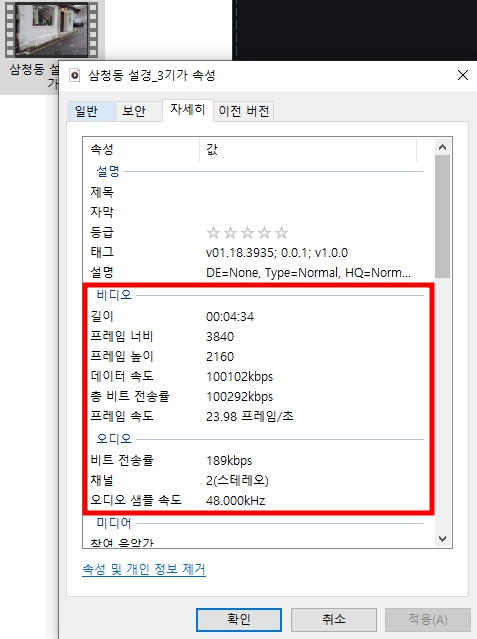Click the scrollbar down arrow
477x639 pixels.
click(x=442, y=539)
